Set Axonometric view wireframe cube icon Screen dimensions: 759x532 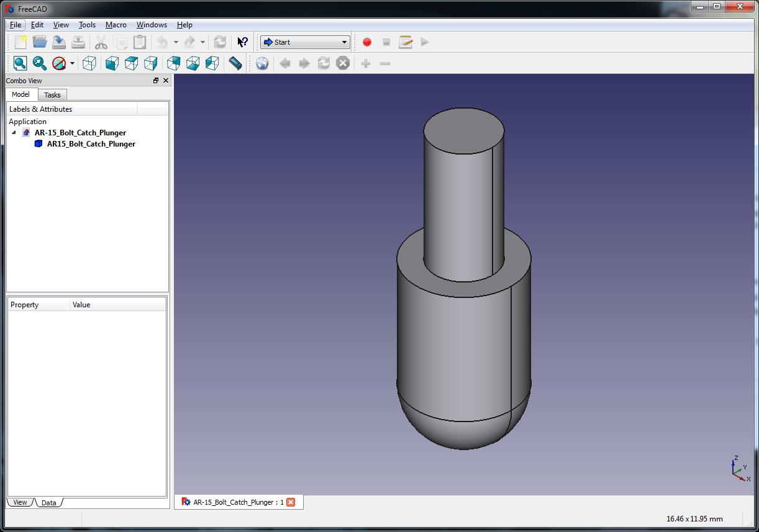point(89,63)
